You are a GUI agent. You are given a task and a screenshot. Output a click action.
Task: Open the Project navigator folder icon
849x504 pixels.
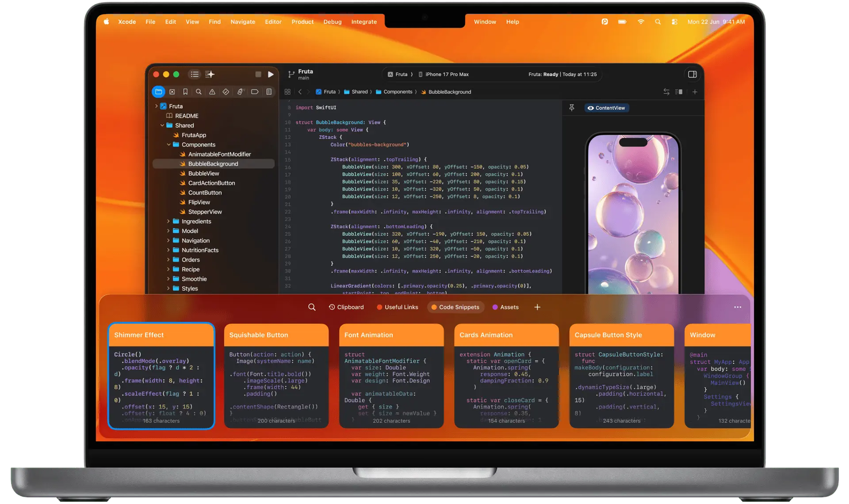pos(158,92)
